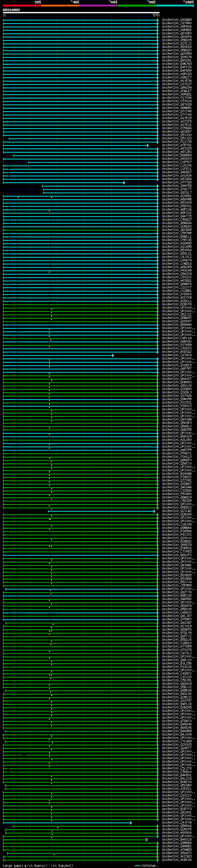This screenshot has height=868, width=197.
Task: Click the purple ~60% identity legend segment
Action: pos(99,6)
